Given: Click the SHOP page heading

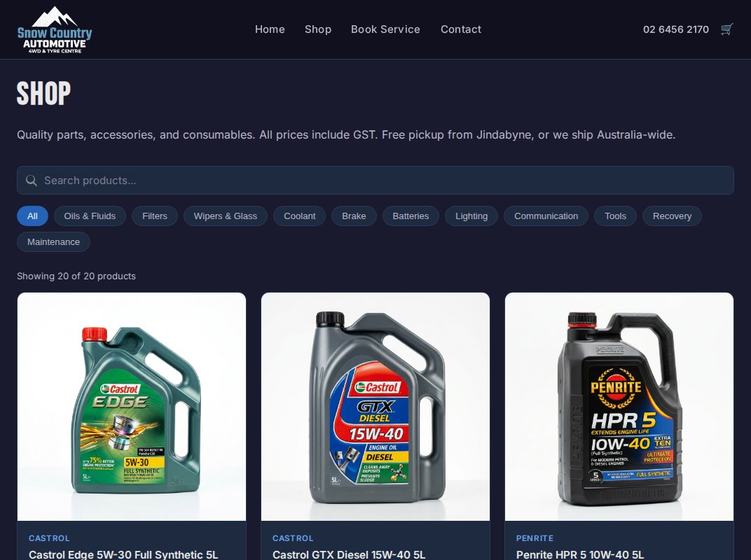Looking at the screenshot, I should coord(43,93).
